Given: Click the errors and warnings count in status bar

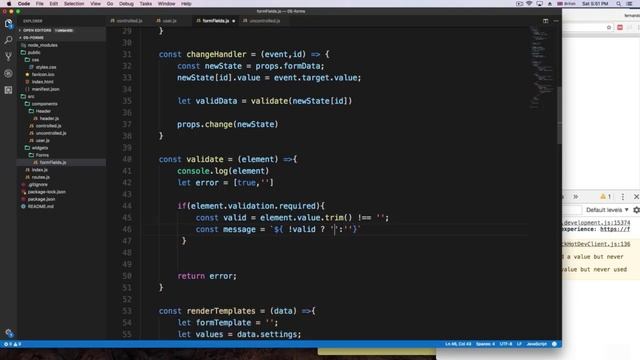Looking at the screenshot, I should pos(12,344).
